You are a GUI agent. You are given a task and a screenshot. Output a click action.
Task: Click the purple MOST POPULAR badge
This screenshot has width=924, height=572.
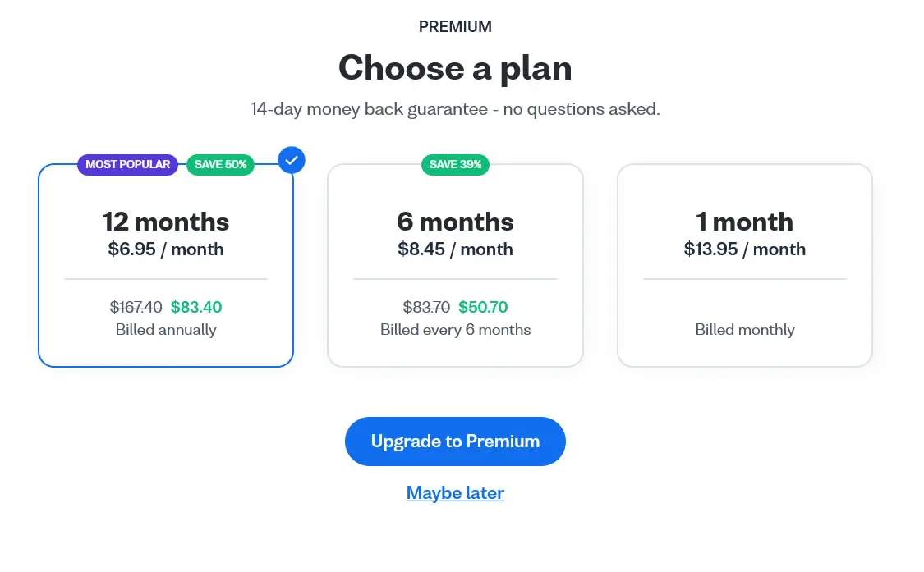pos(128,164)
